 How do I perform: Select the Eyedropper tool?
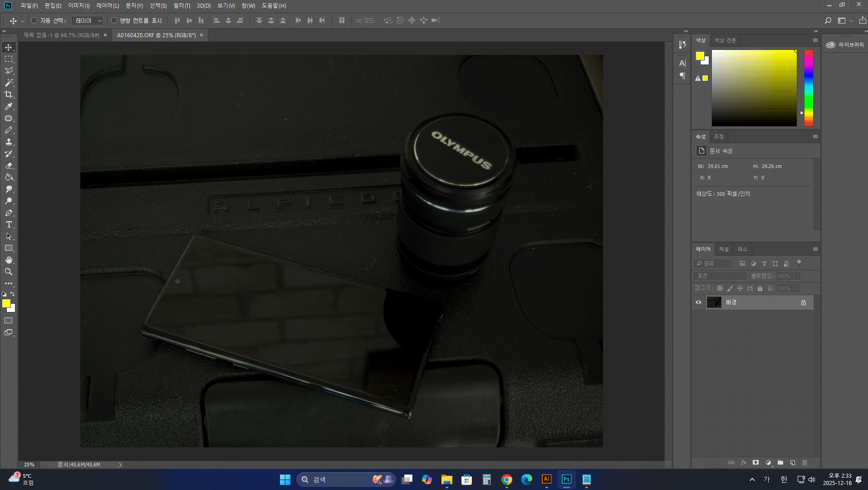(9, 106)
